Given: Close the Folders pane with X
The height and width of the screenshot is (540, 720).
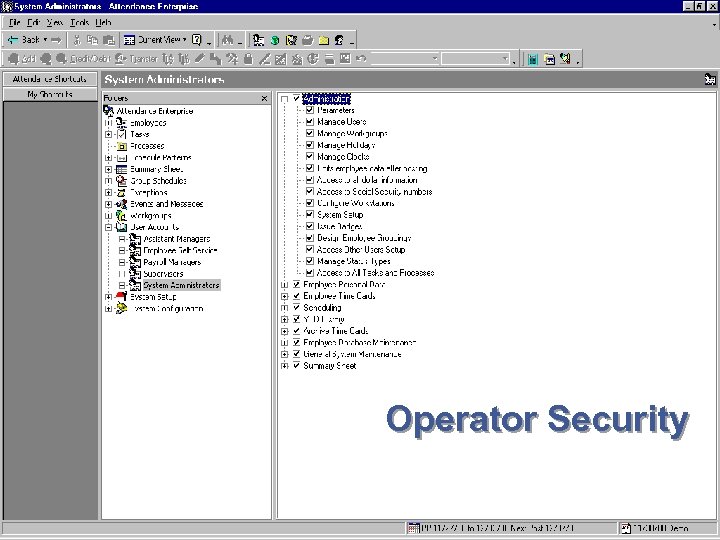Looking at the screenshot, I should pyautogui.click(x=264, y=98).
